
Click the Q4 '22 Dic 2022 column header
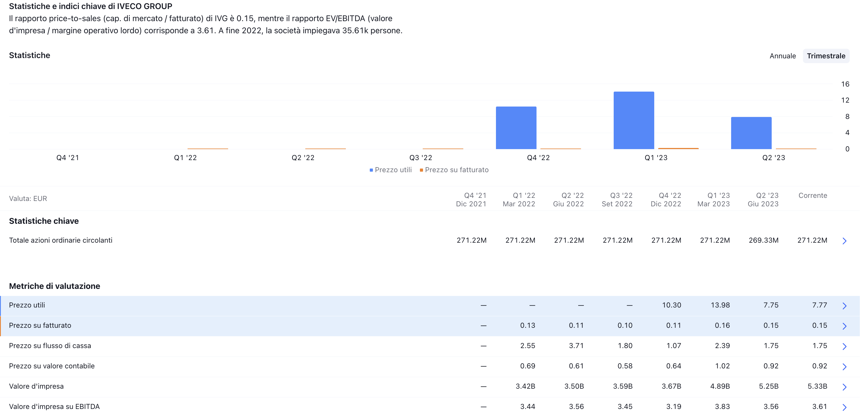[x=666, y=200]
